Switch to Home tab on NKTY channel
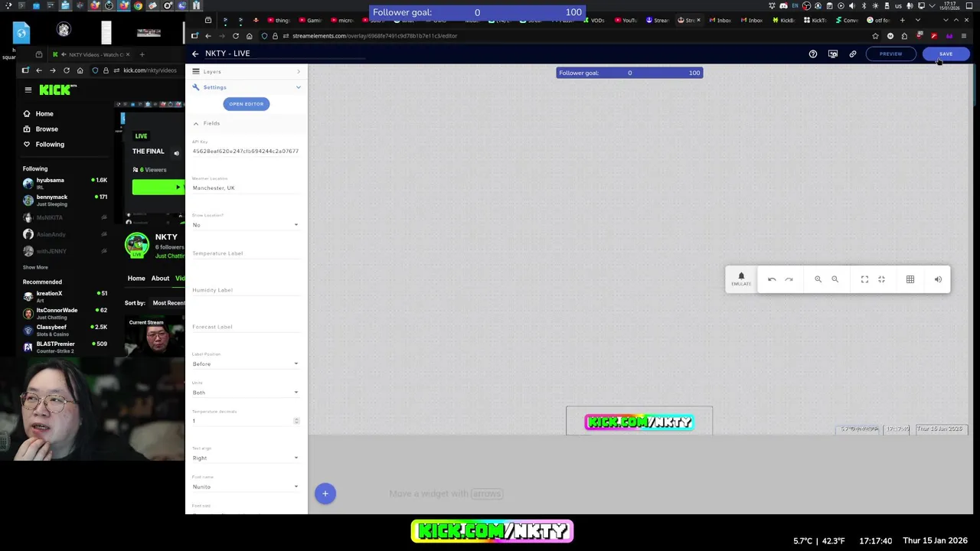Image resolution: width=980 pixels, height=551 pixels. (x=136, y=278)
